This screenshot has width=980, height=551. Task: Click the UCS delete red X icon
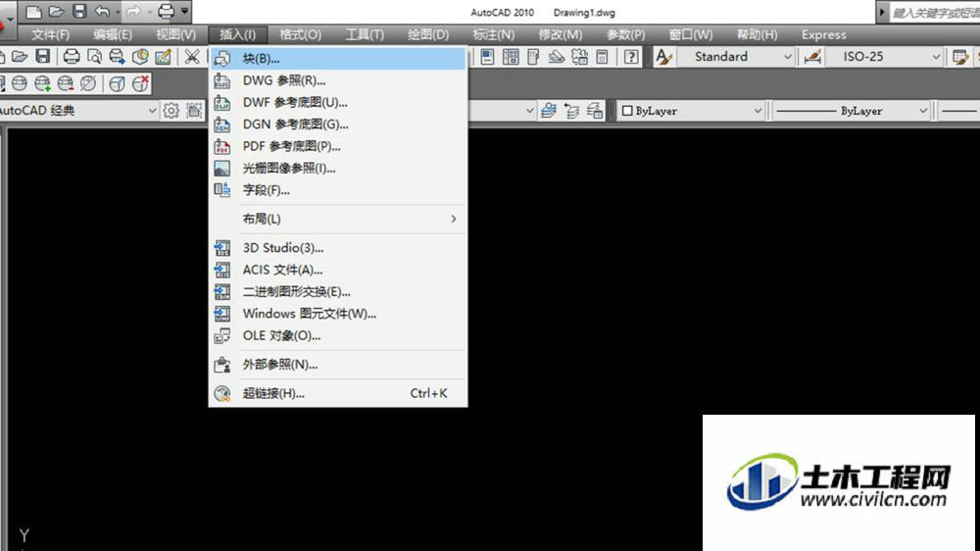tap(140, 83)
